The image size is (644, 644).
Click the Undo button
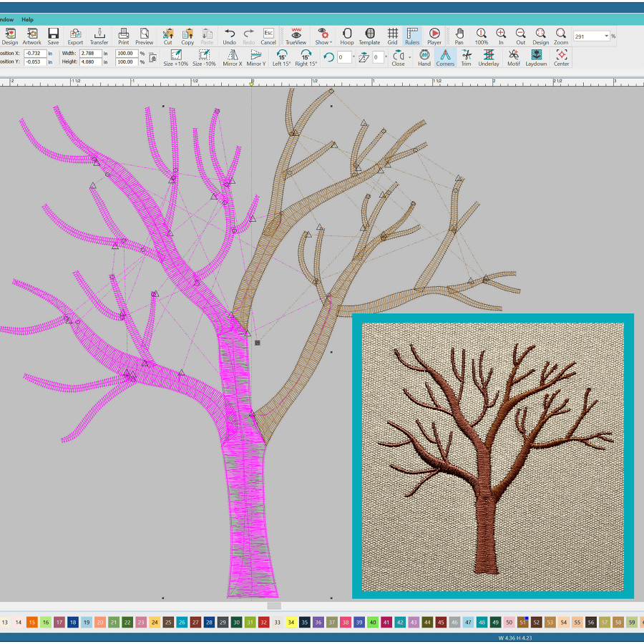click(229, 36)
